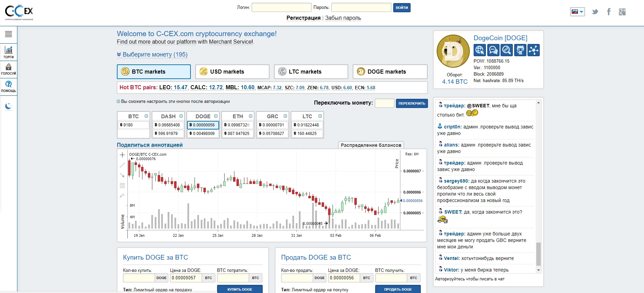Open the Twitter bird icon
The image size is (644, 293).
click(595, 12)
